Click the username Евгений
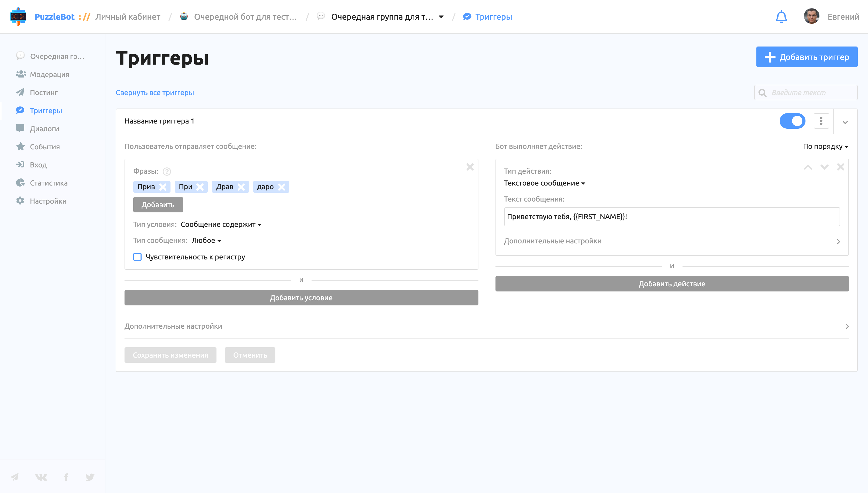This screenshot has width=868, height=493. click(843, 17)
